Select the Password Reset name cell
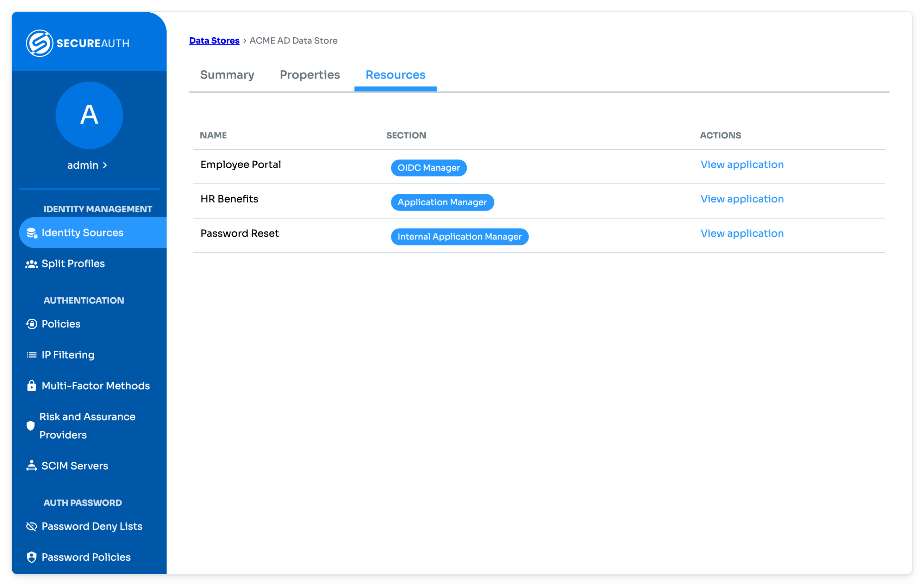This screenshot has width=924, height=586. click(239, 233)
